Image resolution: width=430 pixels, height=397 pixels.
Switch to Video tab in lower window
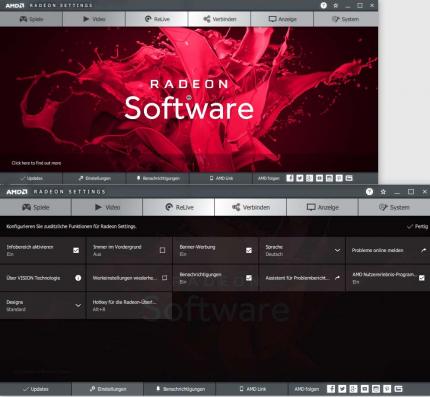point(107,207)
